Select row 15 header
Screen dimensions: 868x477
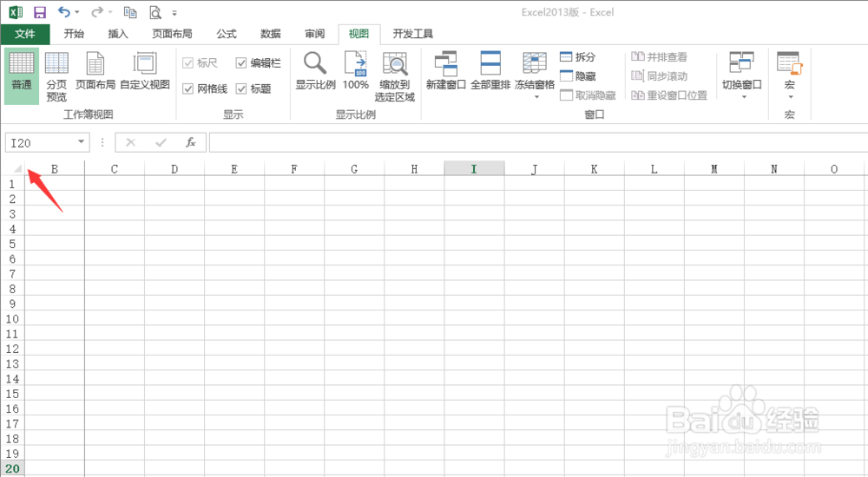(x=12, y=394)
